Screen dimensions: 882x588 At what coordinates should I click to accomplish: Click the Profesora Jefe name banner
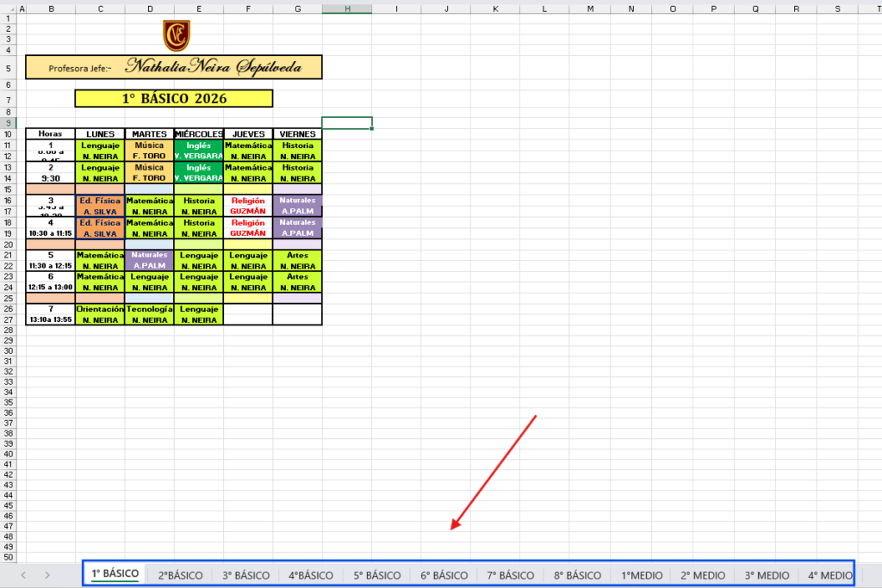(174, 66)
